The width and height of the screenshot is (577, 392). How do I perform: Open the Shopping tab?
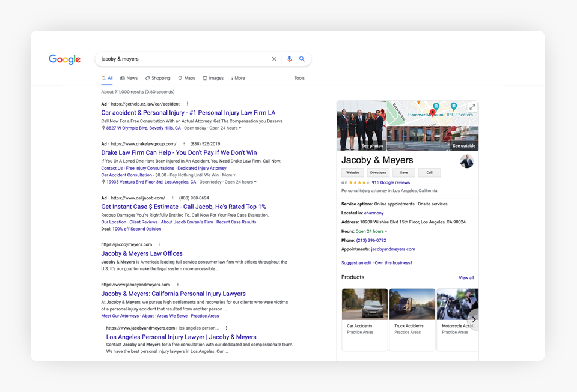coord(158,78)
